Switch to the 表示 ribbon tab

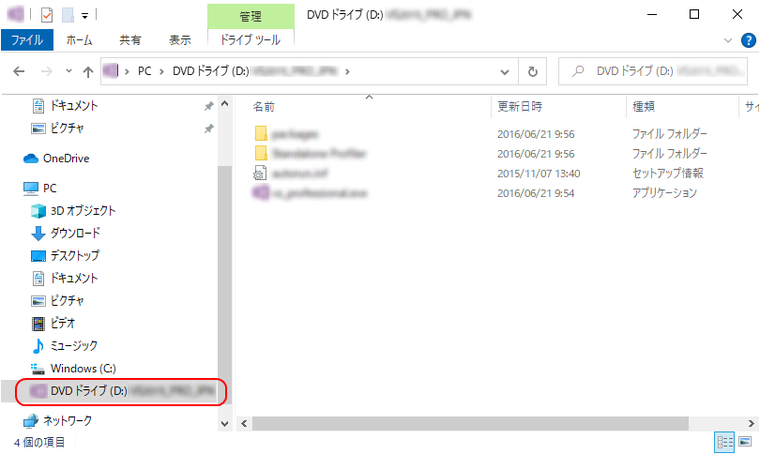coord(180,40)
